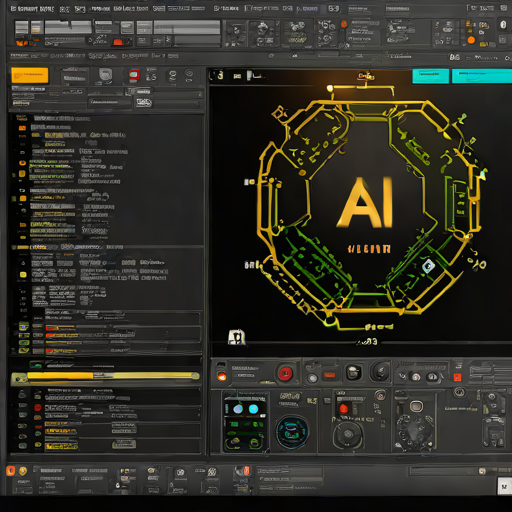
Task: Click the middle of the yellow progress bar
Action: point(105,376)
